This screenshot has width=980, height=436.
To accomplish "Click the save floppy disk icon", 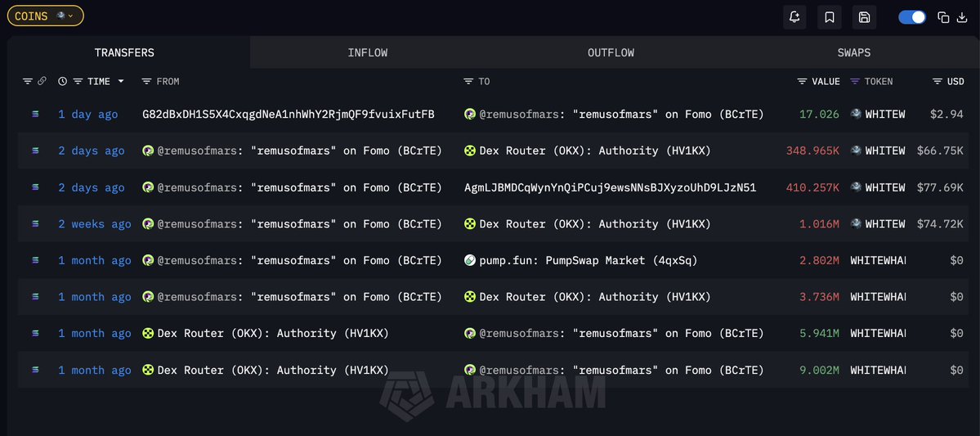I will (x=864, y=17).
